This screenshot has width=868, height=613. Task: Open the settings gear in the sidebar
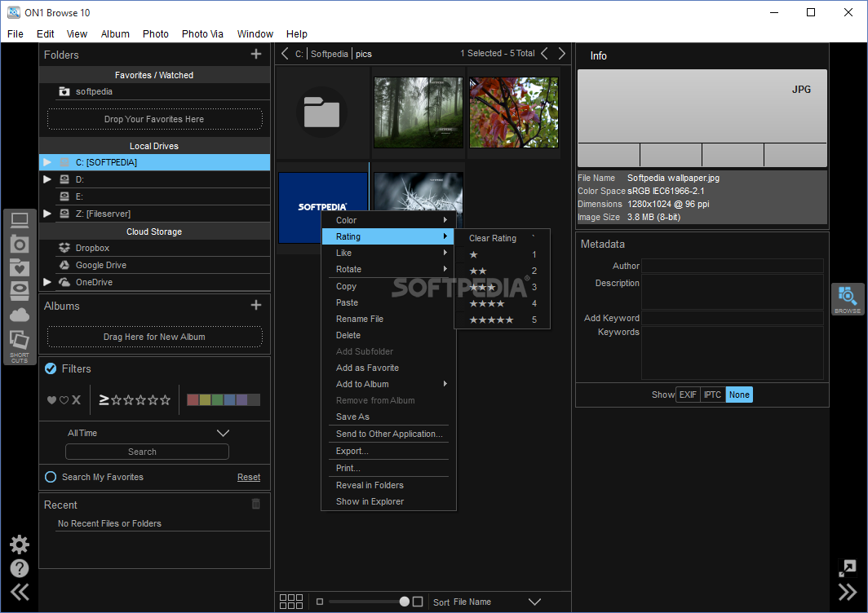click(20, 545)
